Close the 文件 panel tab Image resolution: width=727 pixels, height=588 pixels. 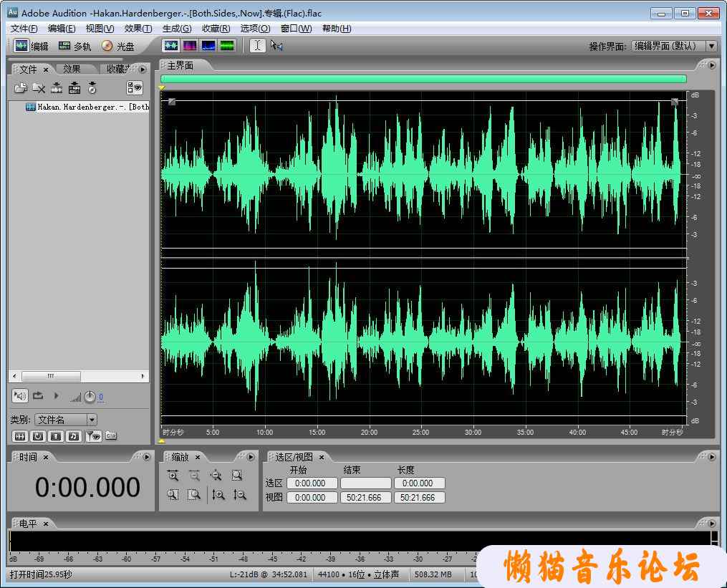(46, 69)
